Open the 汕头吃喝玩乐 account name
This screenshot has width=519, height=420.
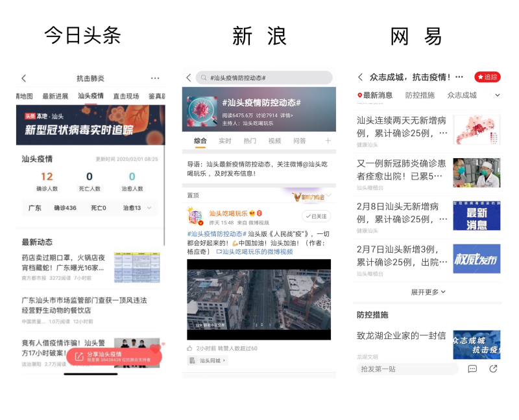pyautogui.click(x=228, y=213)
